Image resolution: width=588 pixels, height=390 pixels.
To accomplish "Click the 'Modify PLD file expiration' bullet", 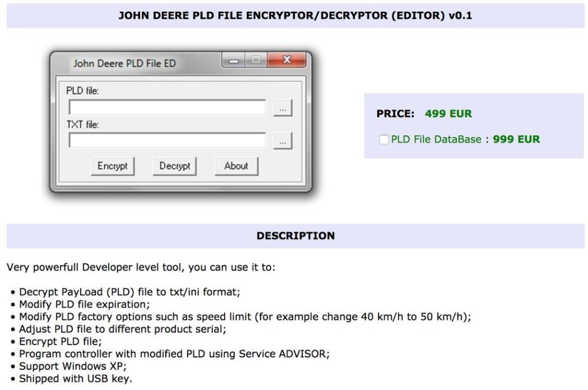I will 84,305.
